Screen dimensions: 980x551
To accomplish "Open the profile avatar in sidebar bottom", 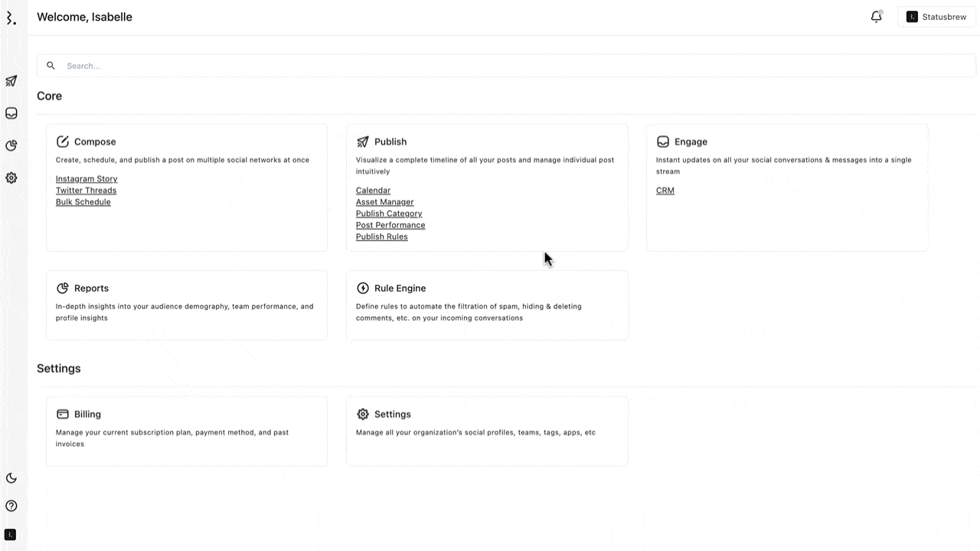I will pyautogui.click(x=11, y=534).
